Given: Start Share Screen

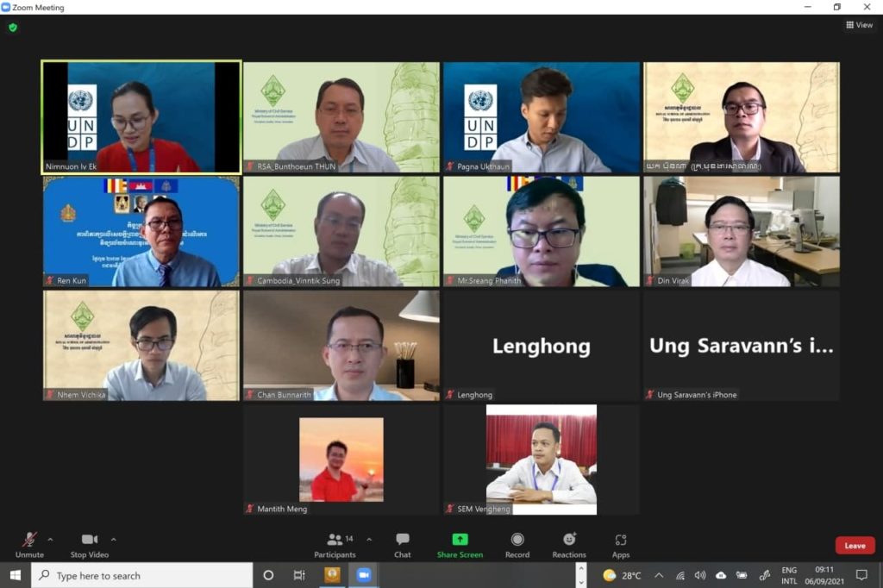Looking at the screenshot, I should click(460, 545).
